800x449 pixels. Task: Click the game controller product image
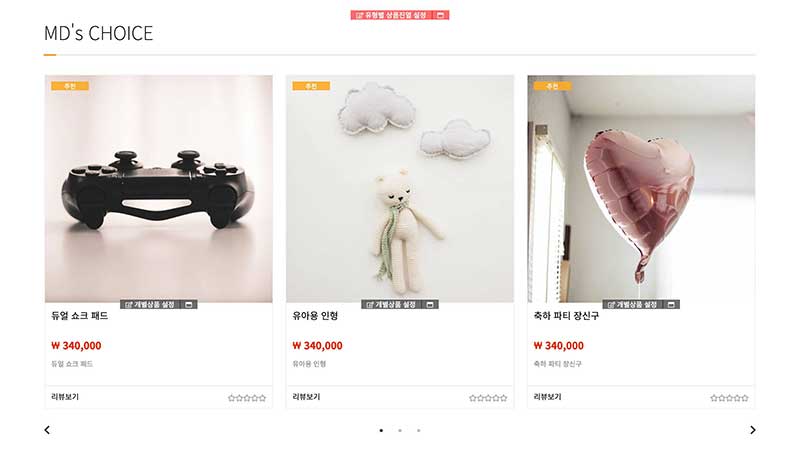[x=159, y=189]
